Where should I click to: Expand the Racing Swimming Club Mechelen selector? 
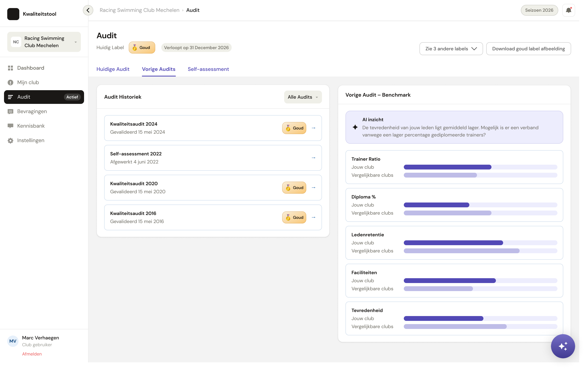[44, 42]
